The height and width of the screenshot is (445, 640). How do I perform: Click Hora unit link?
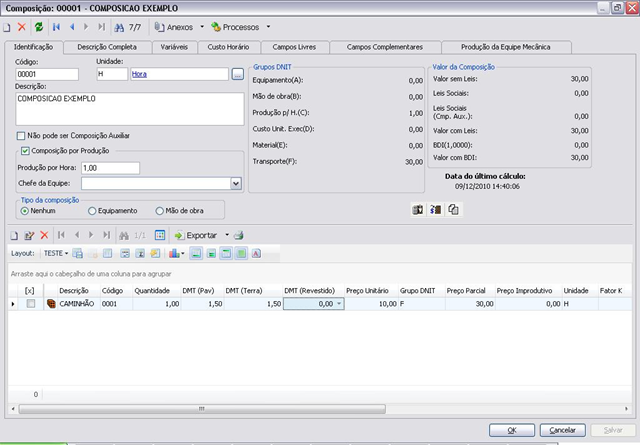[x=139, y=74]
